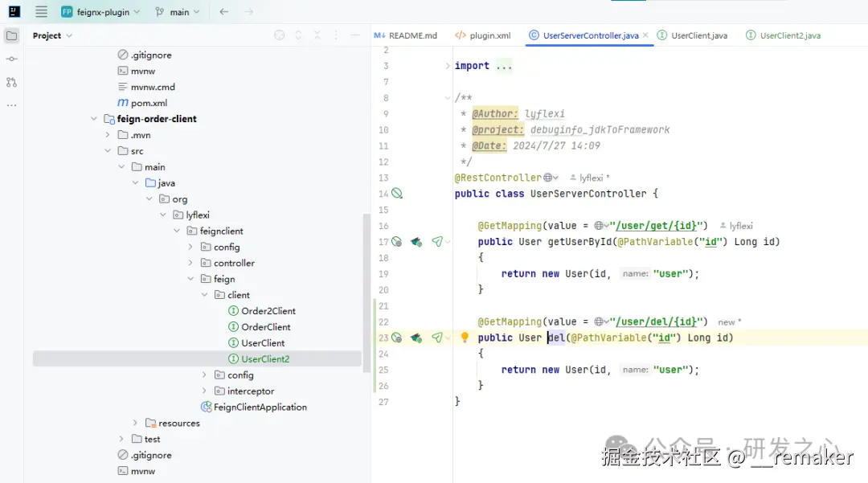The width and height of the screenshot is (868, 483).
Task: Open the Project view dropdown
Action: click(x=52, y=35)
